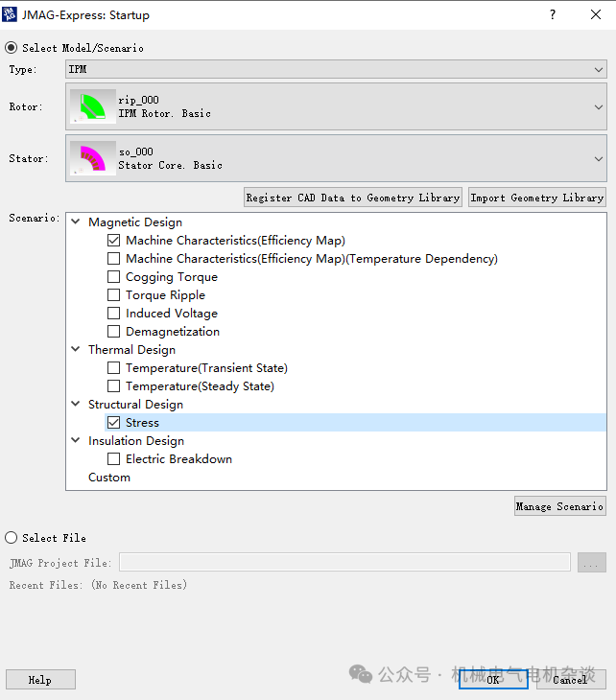Close the JMAG-Express Startup dialog
The height and width of the screenshot is (700, 616).
point(596,14)
